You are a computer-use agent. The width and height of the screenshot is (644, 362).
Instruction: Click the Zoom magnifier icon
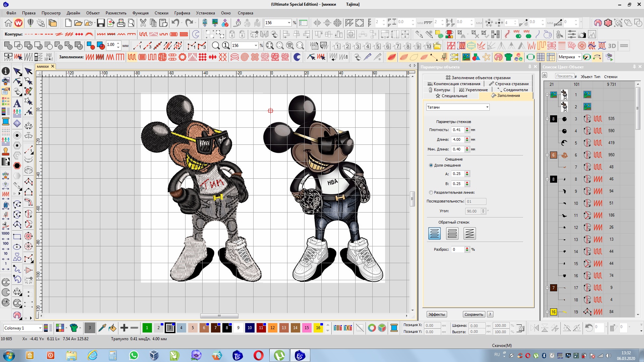coord(216,46)
